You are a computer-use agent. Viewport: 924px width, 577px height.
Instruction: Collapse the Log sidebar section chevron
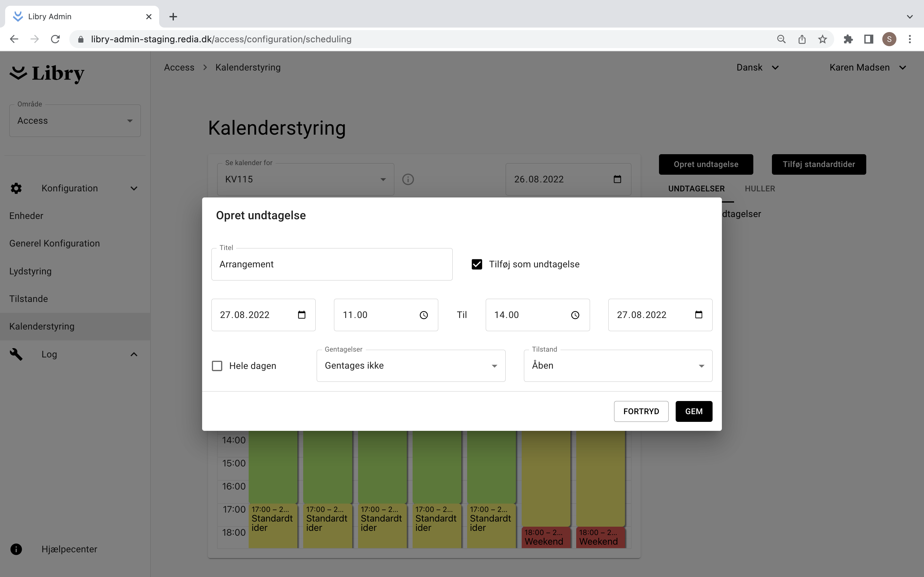(x=134, y=354)
